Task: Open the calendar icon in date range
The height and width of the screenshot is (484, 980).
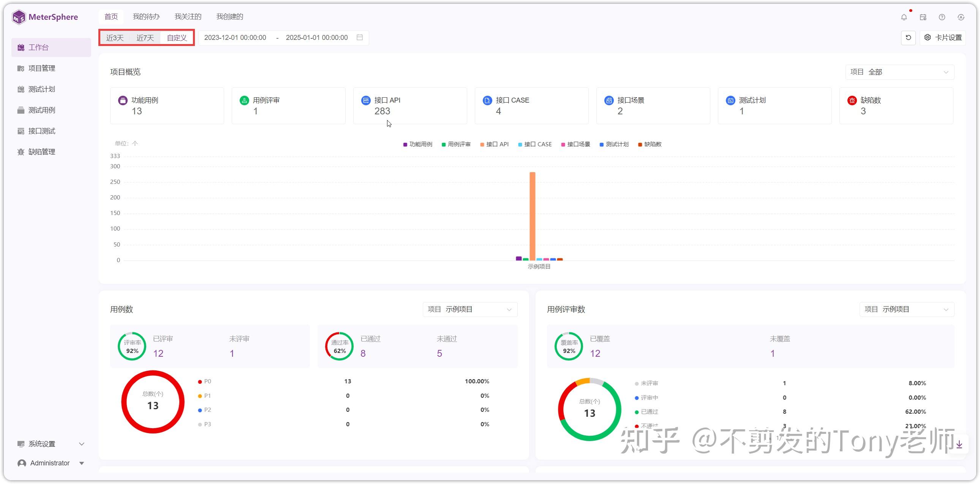Action: (x=359, y=37)
